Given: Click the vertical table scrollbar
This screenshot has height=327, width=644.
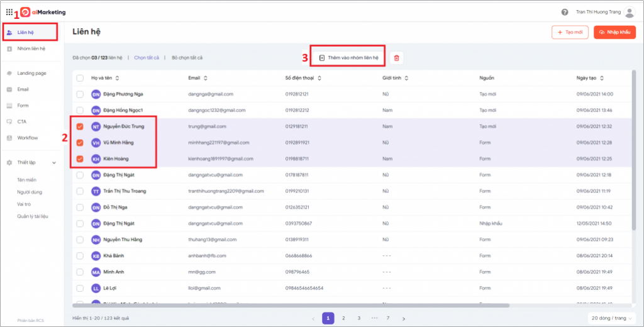Looking at the screenshot, I should [x=634, y=150].
